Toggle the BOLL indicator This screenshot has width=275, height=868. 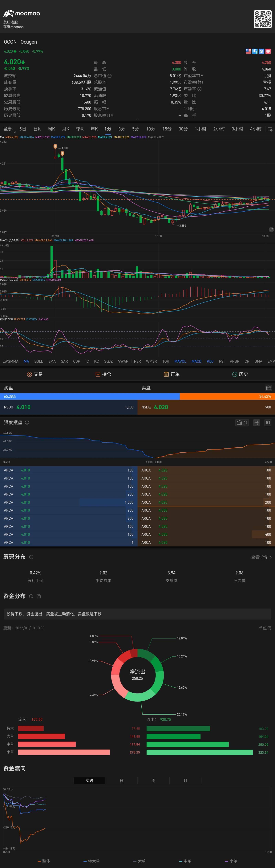pos(39,361)
